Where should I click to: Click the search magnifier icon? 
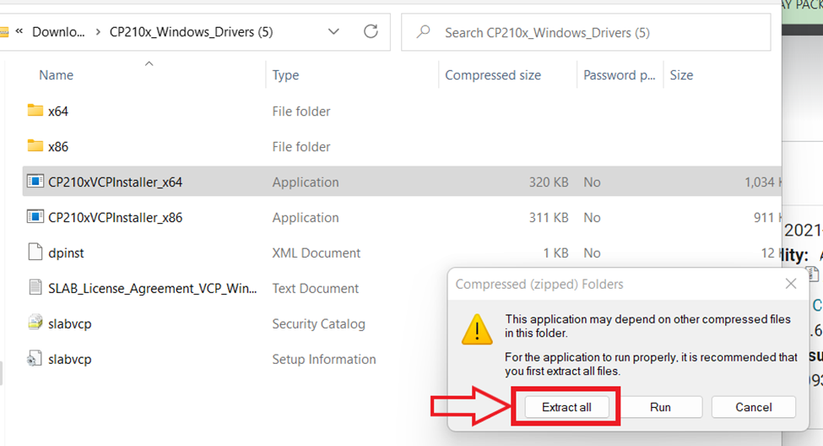pyautogui.click(x=424, y=33)
